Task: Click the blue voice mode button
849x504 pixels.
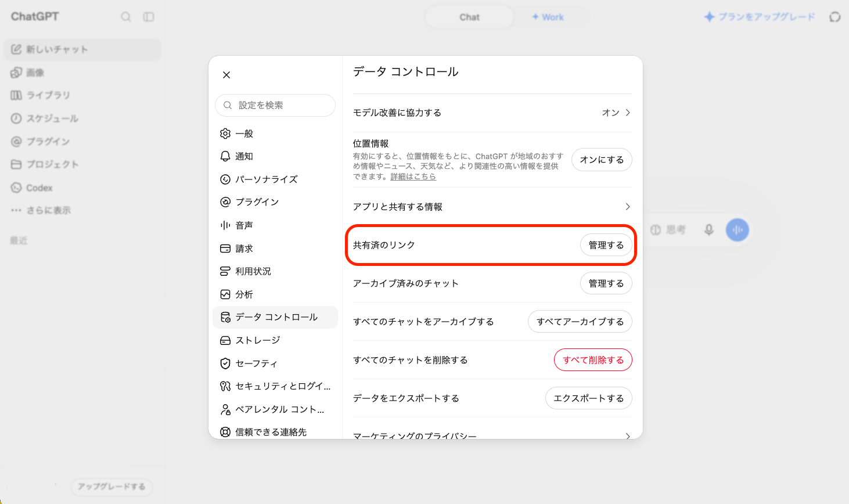Action: 738,230
